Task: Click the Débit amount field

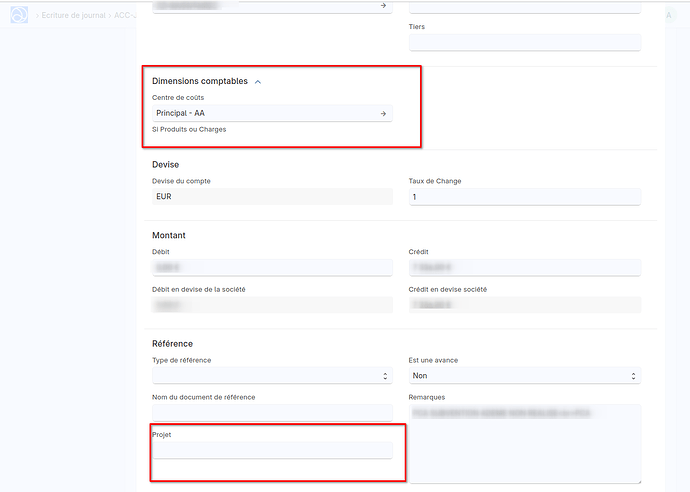Action: pos(271,268)
